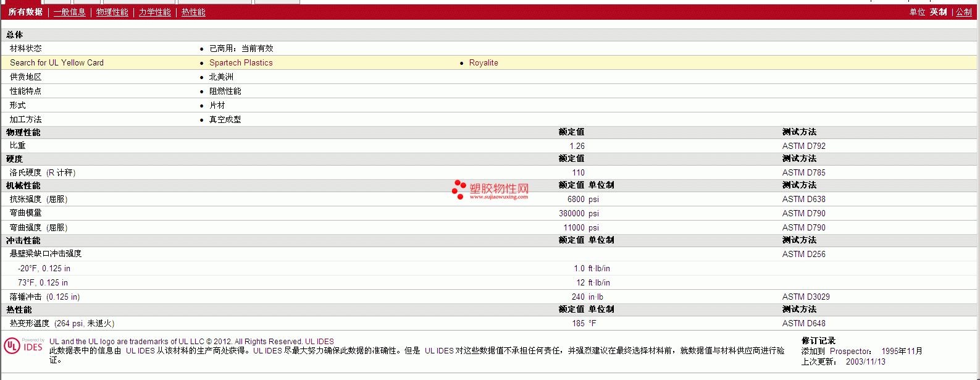Select 真空成型 value
Image resolution: width=980 pixels, height=380 pixels.
225,119
